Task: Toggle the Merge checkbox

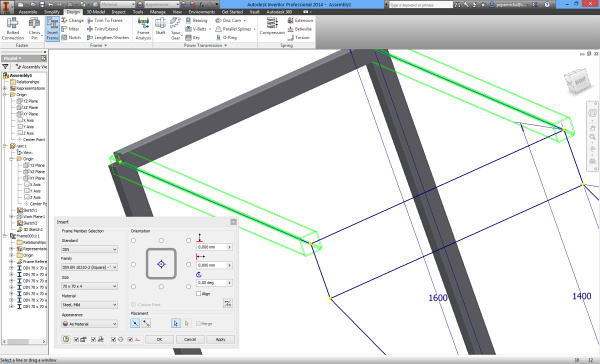Action: (x=198, y=323)
